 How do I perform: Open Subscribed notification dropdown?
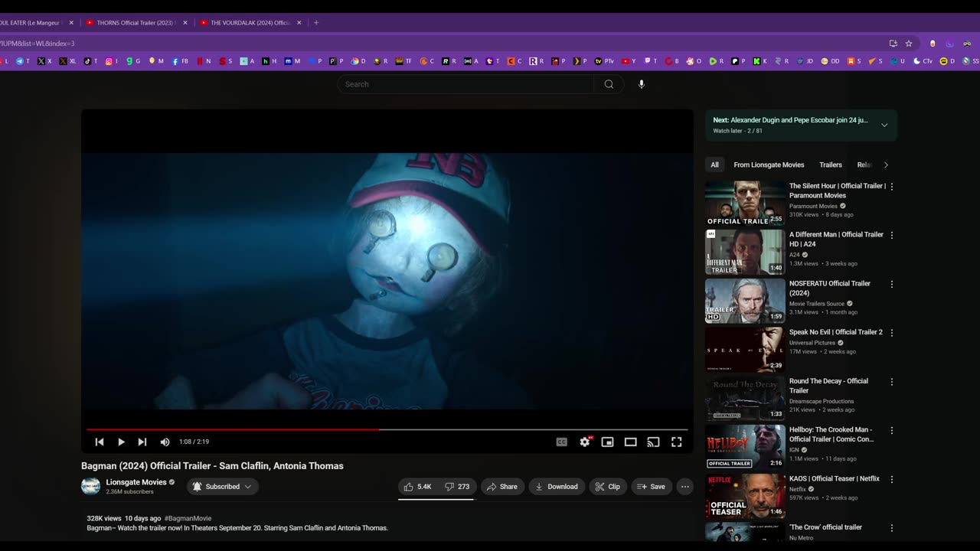[x=223, y=487]
